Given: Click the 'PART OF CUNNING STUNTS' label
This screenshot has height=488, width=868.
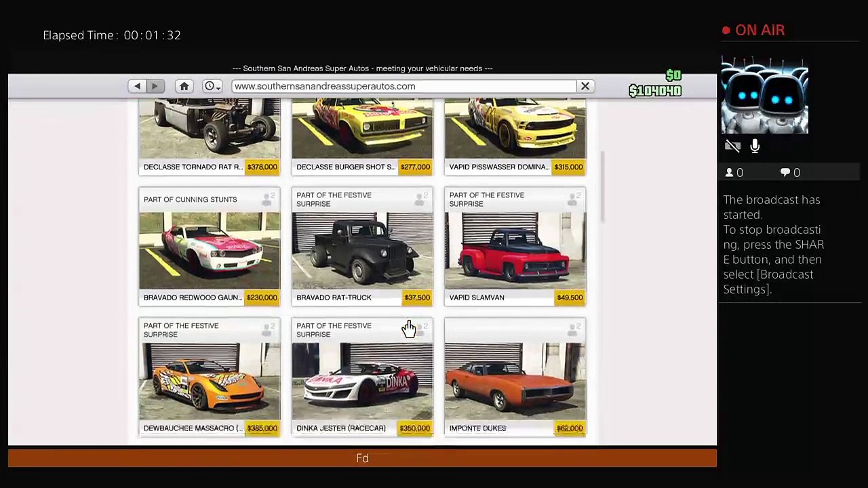Looking at the screenshot, I should [190, 199].
